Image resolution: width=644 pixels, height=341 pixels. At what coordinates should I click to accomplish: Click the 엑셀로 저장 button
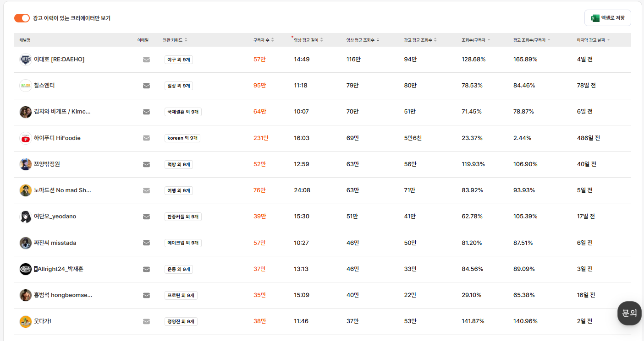click(607, 18)
